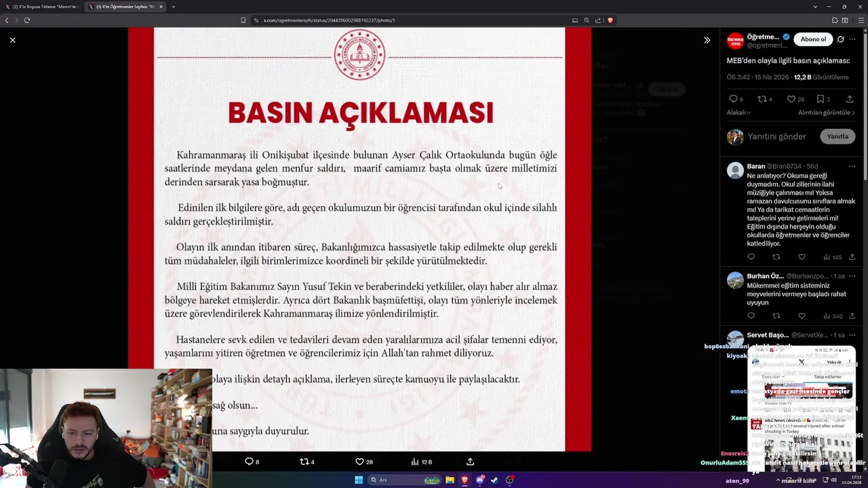
Task: Close the photo viewer with the X icon
Action: pos(12,40)
